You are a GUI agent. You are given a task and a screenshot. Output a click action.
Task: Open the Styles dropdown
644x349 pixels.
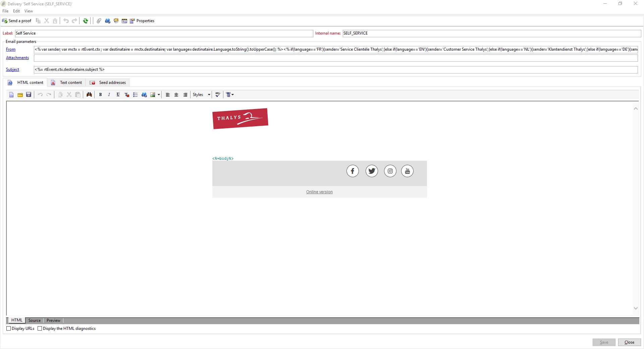202,95
